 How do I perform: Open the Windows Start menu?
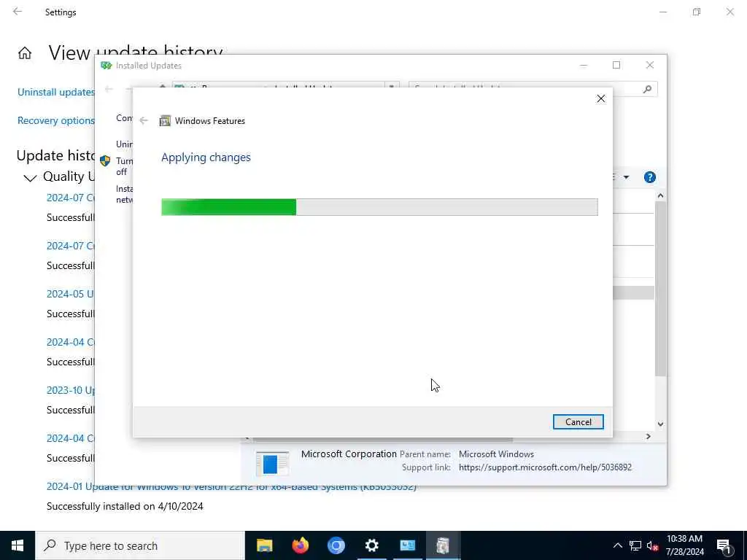pyautogui.click(x=18, y=545)
